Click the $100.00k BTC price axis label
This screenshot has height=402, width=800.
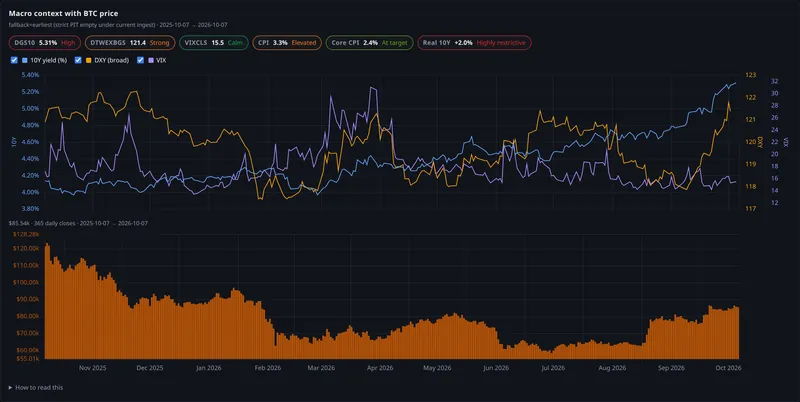(26, 283)
